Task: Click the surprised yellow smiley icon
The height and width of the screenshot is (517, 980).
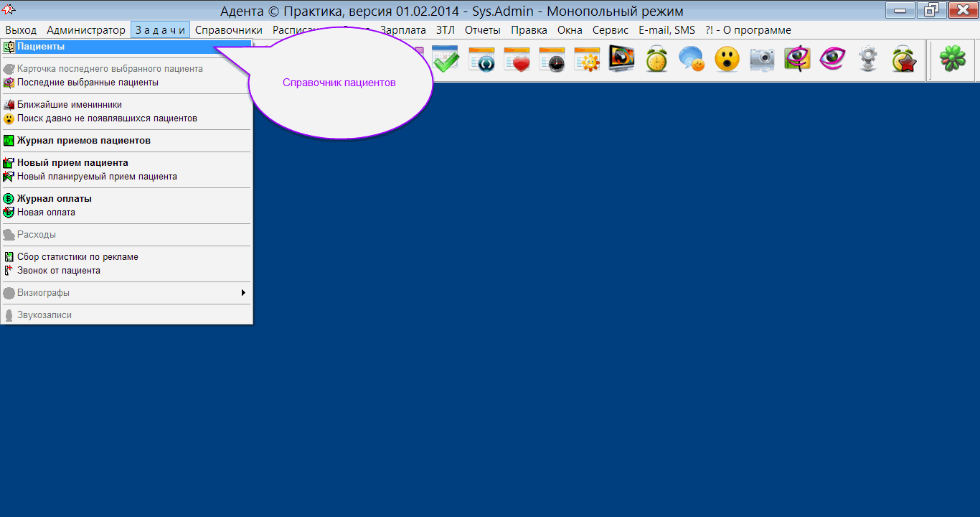Action: point(727,59)
